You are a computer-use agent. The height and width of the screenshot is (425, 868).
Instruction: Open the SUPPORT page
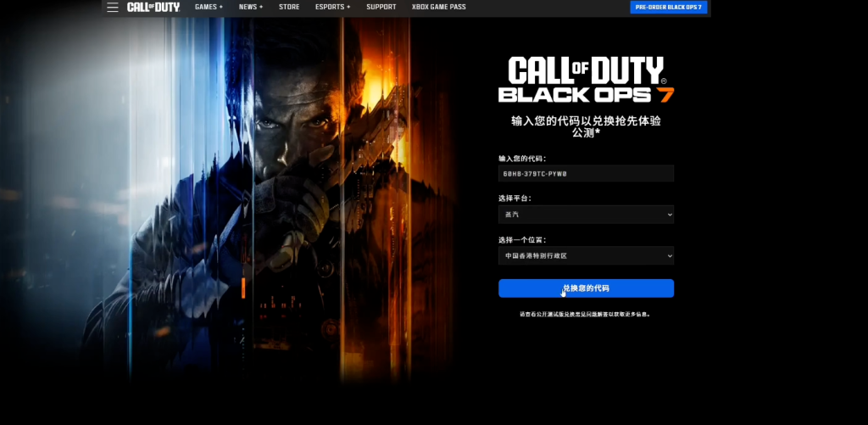coord(381,8)
